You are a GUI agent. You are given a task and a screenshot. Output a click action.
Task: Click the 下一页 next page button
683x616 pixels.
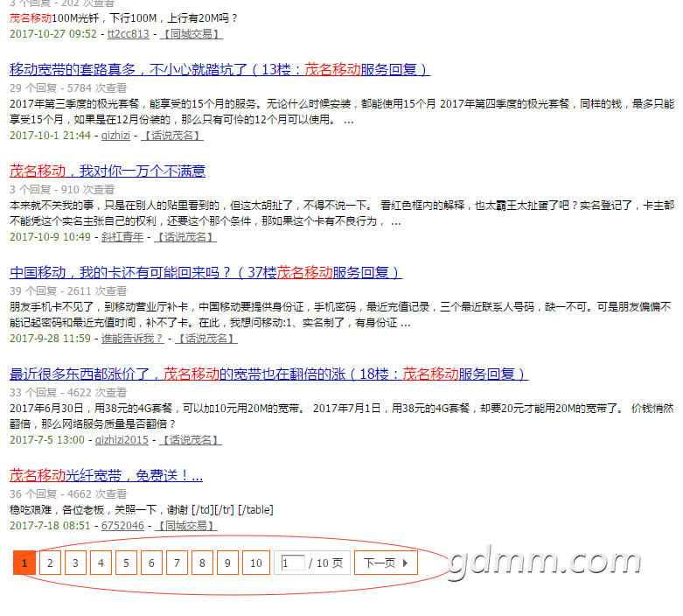(386, 563)
